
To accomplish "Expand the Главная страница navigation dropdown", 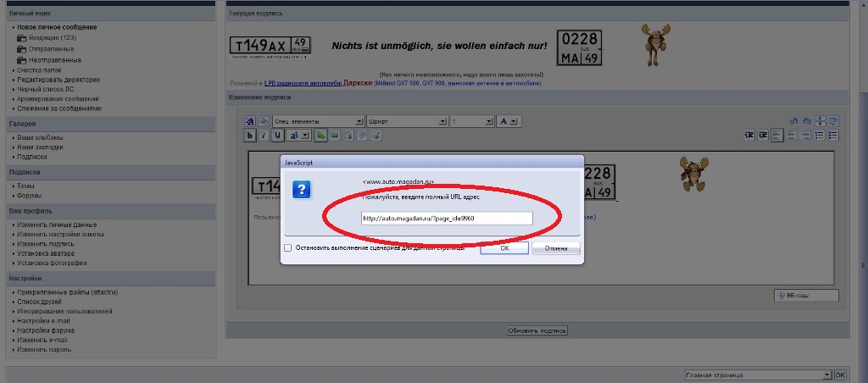I will (758, 374).
